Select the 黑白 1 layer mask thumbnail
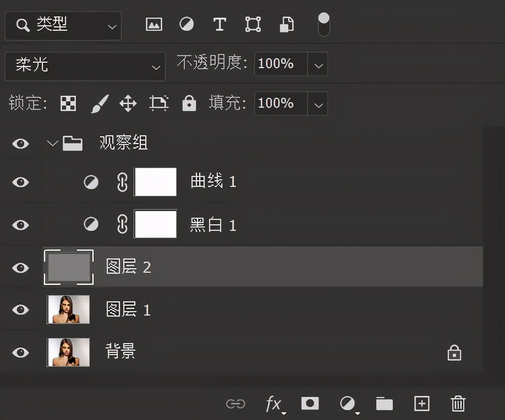The height and width of the screenshot is (420, 505). 156,224
